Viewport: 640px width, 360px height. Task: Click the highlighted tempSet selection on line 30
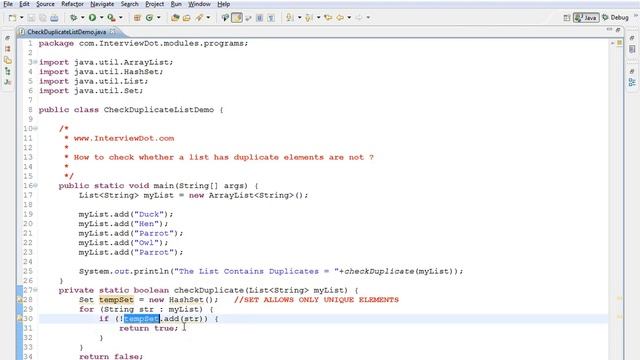click(141, 319)
